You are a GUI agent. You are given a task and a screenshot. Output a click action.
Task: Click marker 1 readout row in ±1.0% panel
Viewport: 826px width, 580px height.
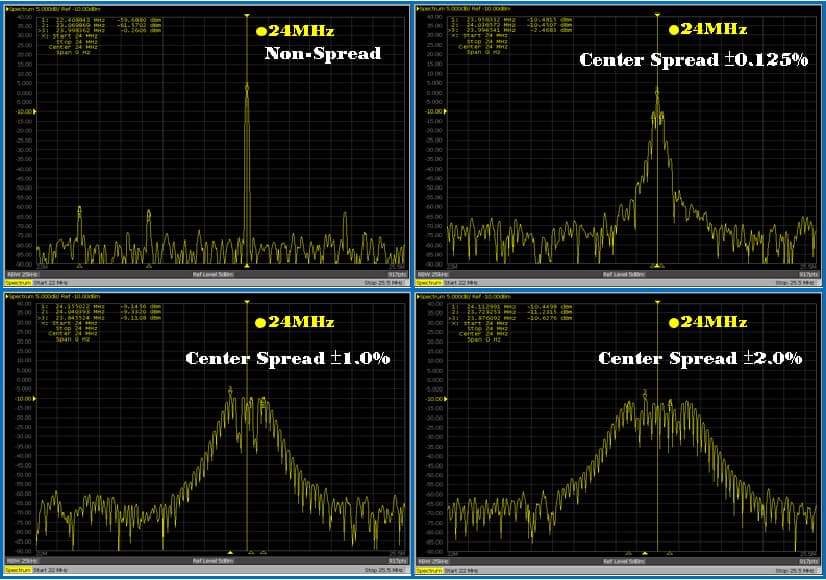[x=101, y=307]
